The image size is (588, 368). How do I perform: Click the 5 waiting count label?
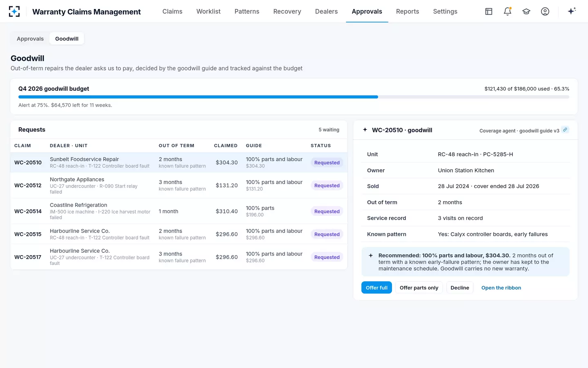(329, 130)
